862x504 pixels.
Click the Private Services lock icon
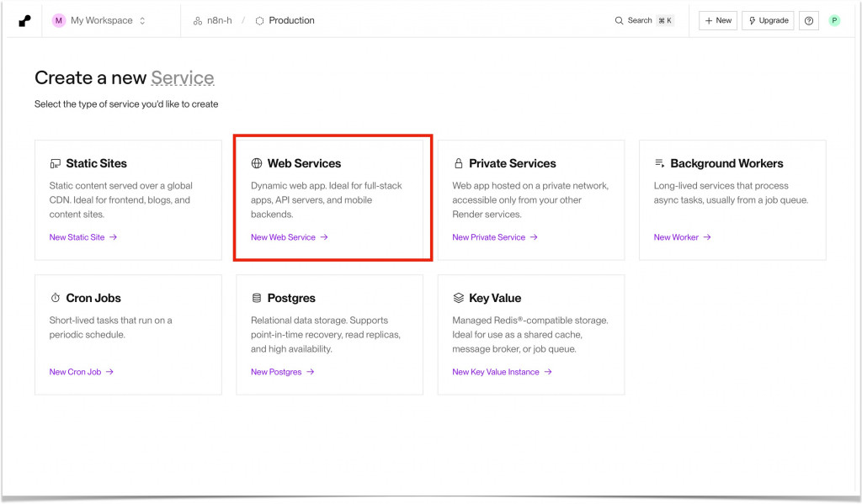459,163
